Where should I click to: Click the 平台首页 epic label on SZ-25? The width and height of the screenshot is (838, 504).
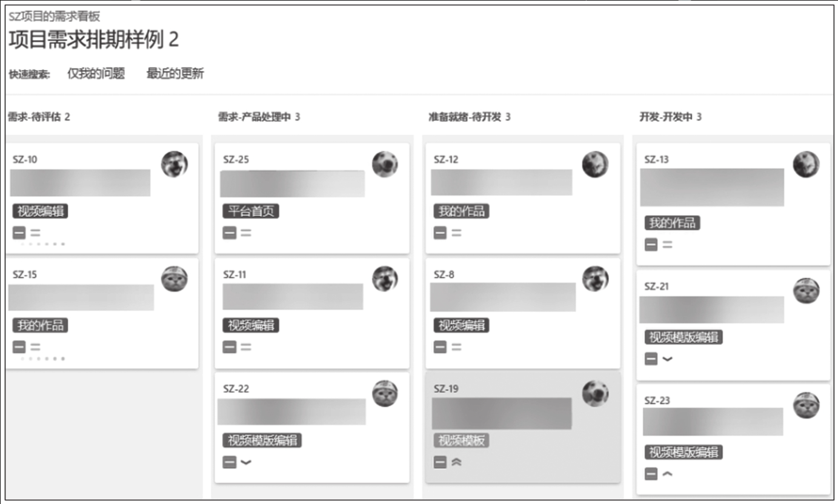pos(251,211)
